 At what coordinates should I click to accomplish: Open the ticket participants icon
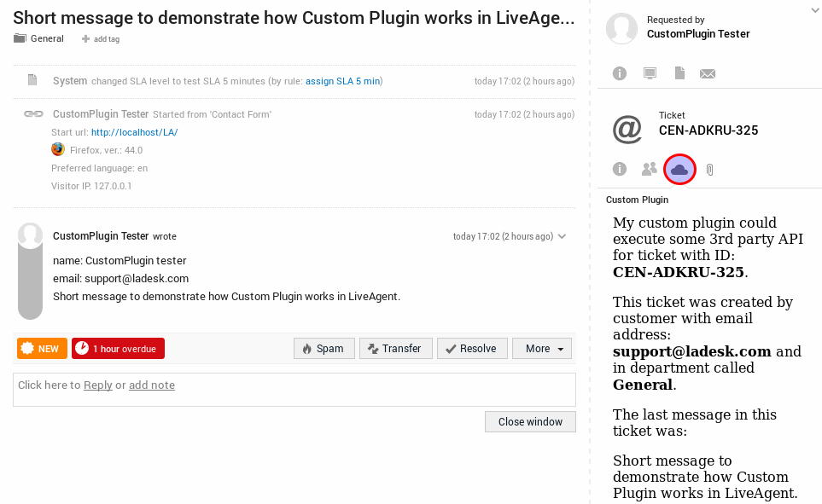click(x=649, y=169)
